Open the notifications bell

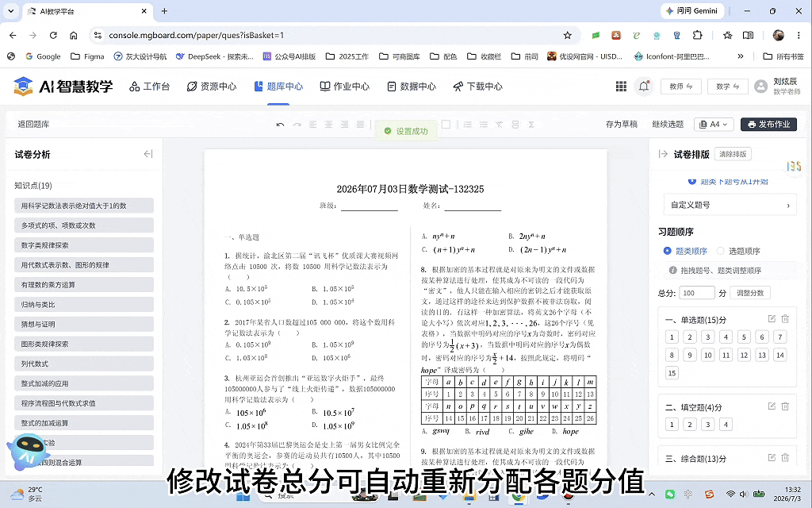[644, 86]
